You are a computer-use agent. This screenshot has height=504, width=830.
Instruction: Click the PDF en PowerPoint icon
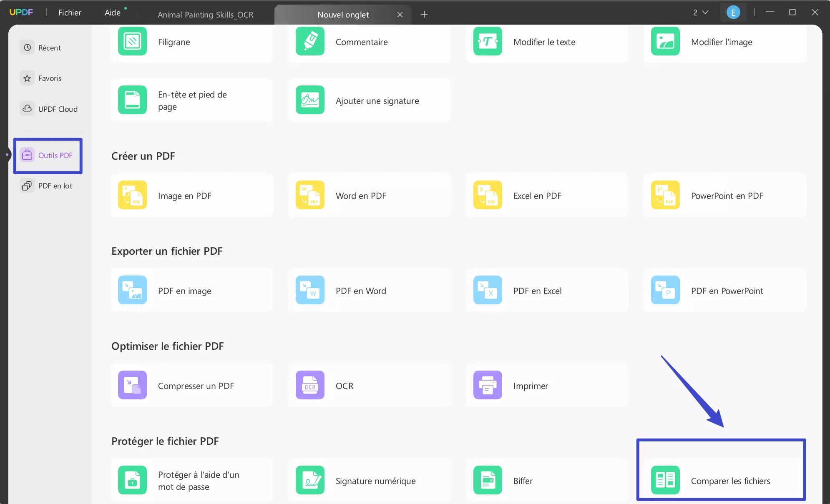665,290
